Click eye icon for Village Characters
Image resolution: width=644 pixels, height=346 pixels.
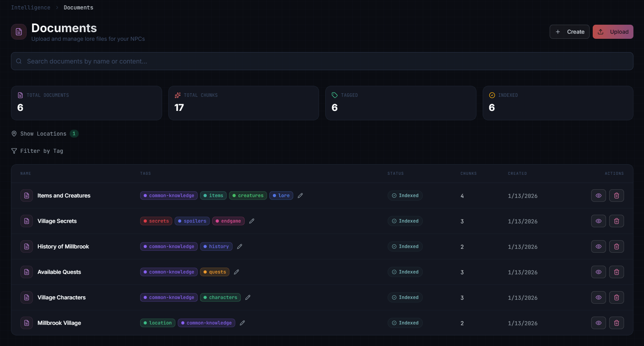[598, 297]
